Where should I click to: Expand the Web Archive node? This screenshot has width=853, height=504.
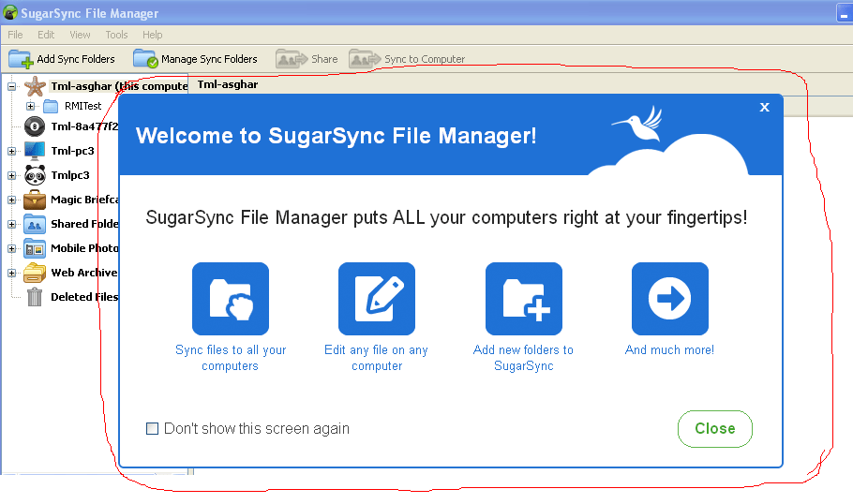[11, 273]
